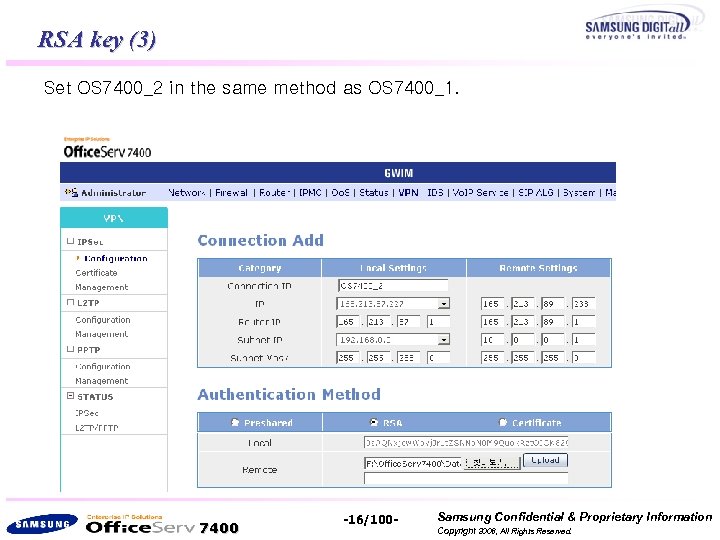Screen dimensions: 720x540
Task: Click remote Subnet Mask first octet field
Action: 492,358
